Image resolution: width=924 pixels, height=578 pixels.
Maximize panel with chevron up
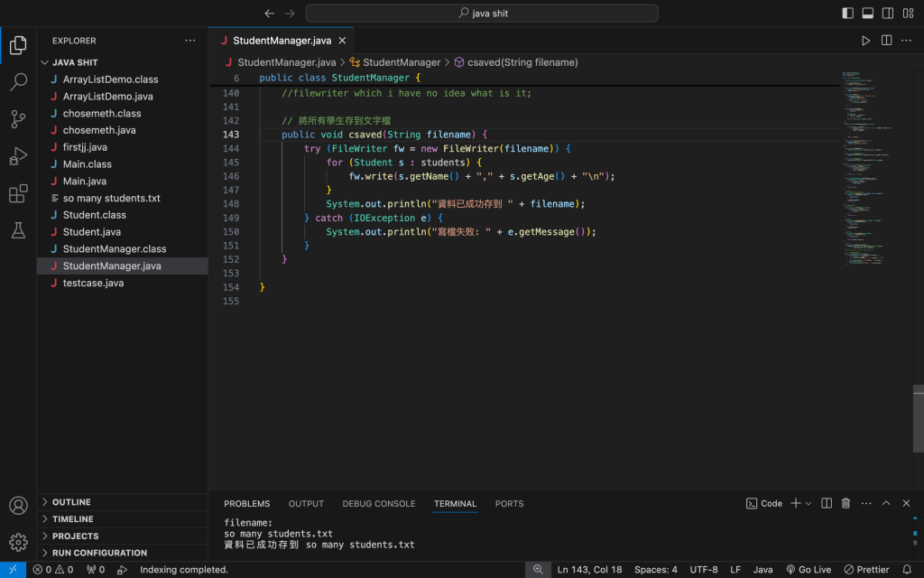(886, 503)
